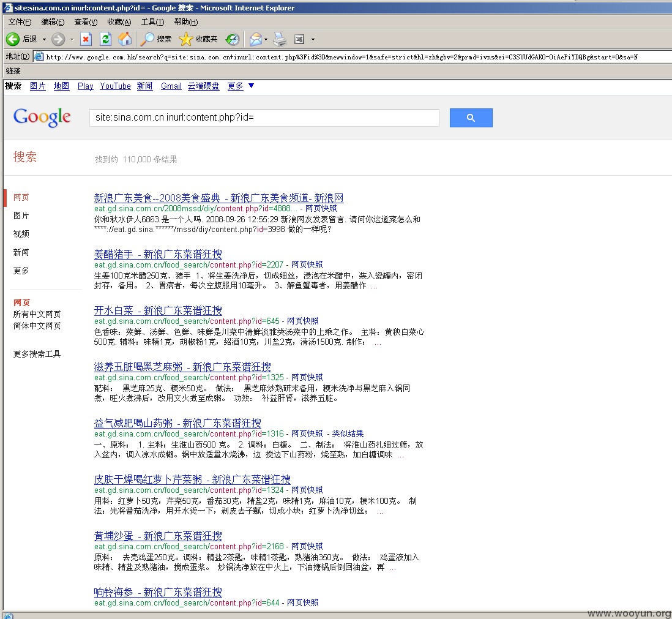Open result 皮肤干燥喝红萝卜芹菜粥
672x619 pixels.
click(x=192, y=479)
